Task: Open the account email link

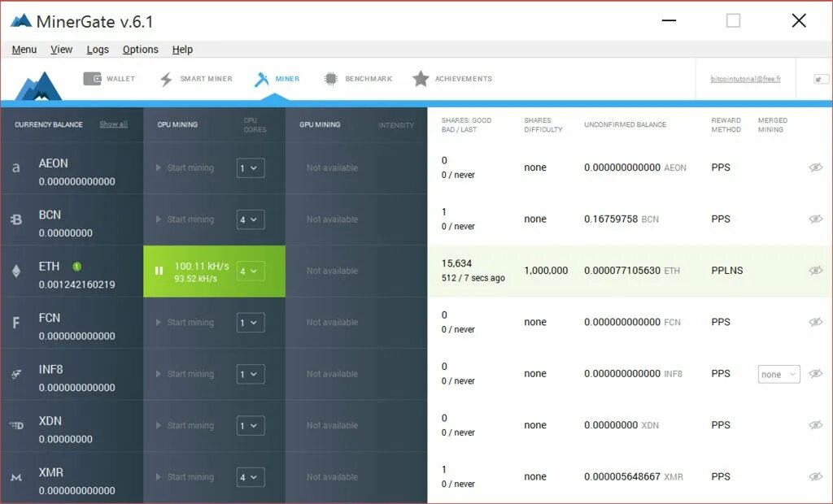Action: coord(745,79)
